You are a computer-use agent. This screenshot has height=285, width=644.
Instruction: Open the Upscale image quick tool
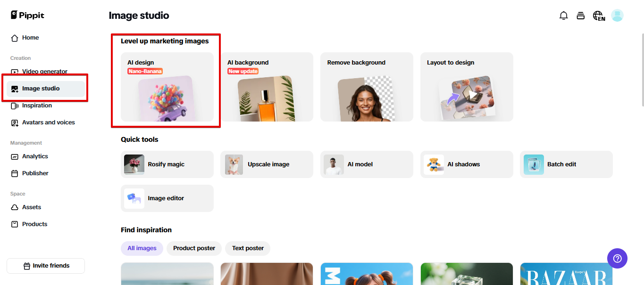click(x=267, y=164)
